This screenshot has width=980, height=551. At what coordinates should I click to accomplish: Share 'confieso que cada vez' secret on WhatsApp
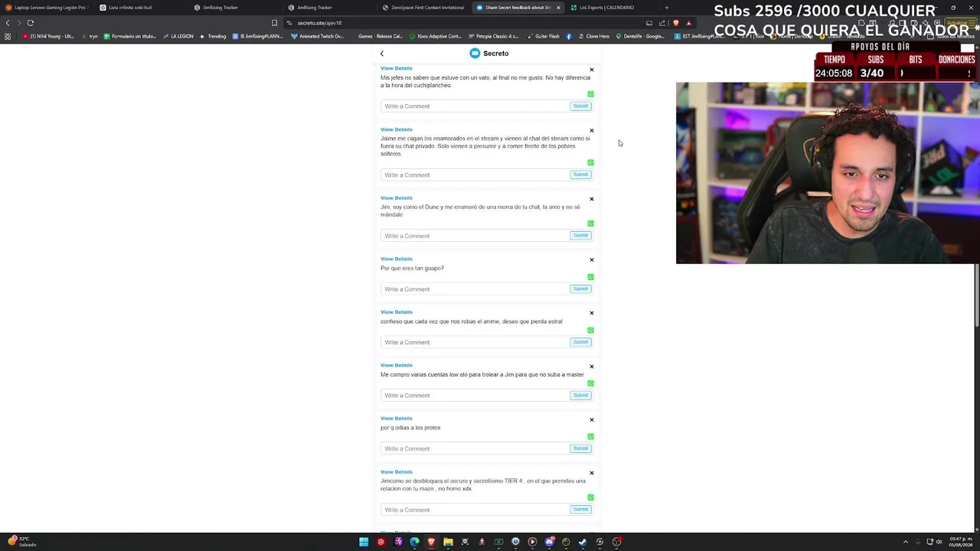tap(590, 330)
